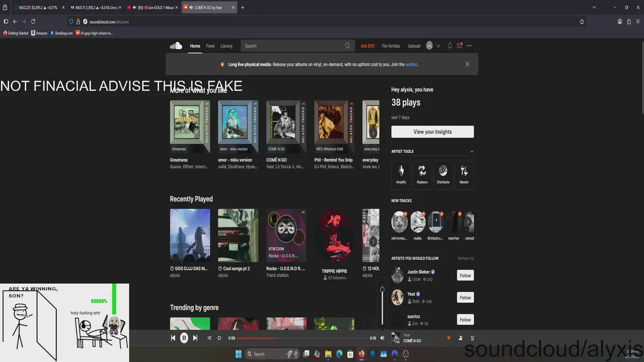The width and height of the screenshot is (644, 362).
Task: Follow Justin Bieber
Action: 465,276
